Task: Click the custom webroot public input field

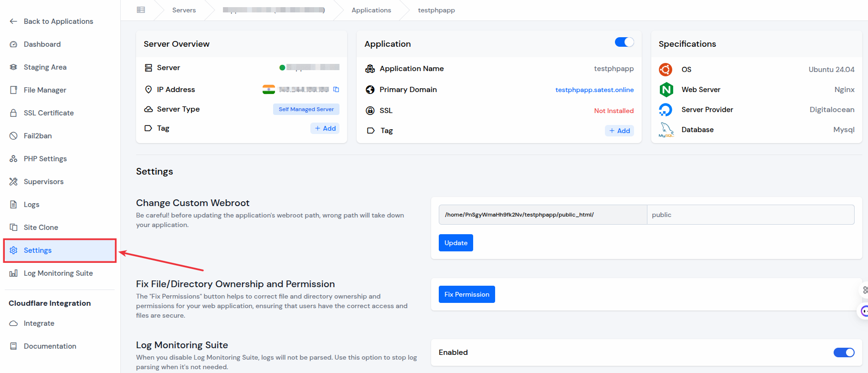Action: pyautogui.click(x=751, y=215)
